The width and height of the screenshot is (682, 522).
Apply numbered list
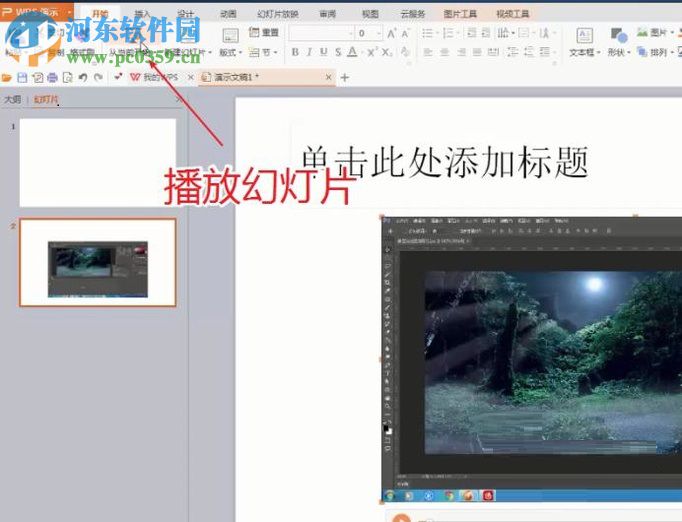(449, 33)
